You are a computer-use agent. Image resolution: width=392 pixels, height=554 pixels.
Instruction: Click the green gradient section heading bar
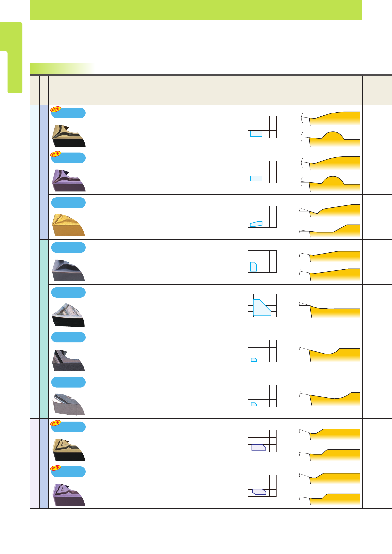coord(62,68)
